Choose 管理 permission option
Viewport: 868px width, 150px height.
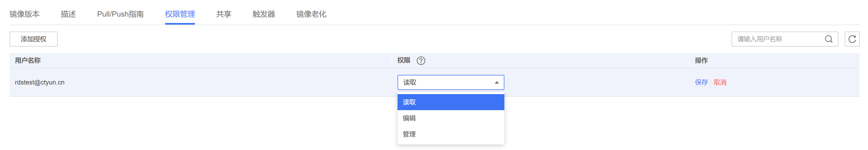(450, 134)
